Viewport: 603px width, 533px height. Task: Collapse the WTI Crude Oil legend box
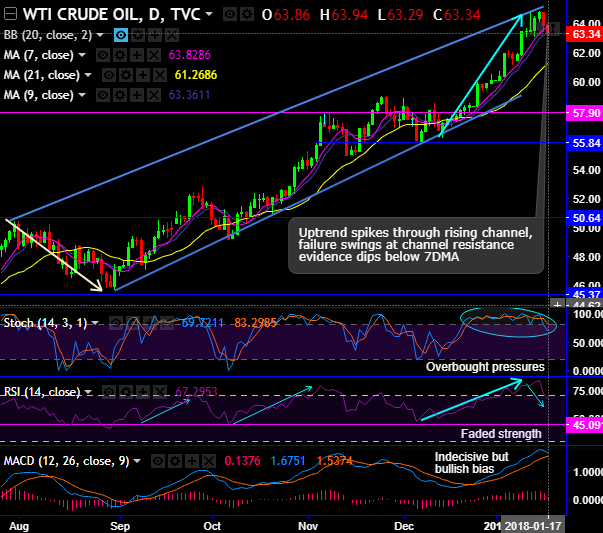coord(10,15)
